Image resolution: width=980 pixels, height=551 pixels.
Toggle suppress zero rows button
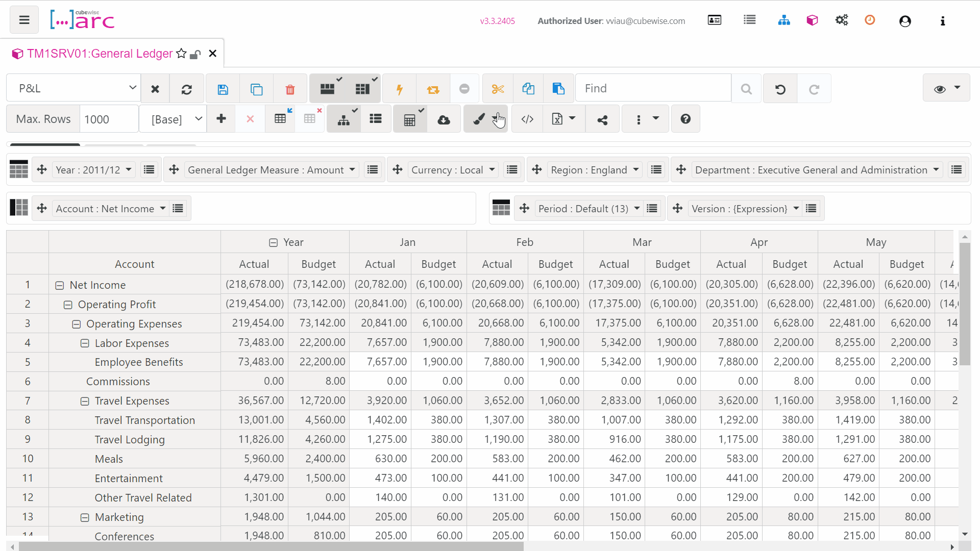click(327, 89)
